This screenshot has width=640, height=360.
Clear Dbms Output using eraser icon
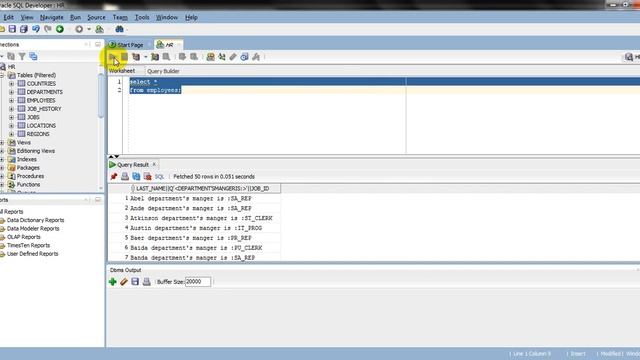click(x=124, y=282)
